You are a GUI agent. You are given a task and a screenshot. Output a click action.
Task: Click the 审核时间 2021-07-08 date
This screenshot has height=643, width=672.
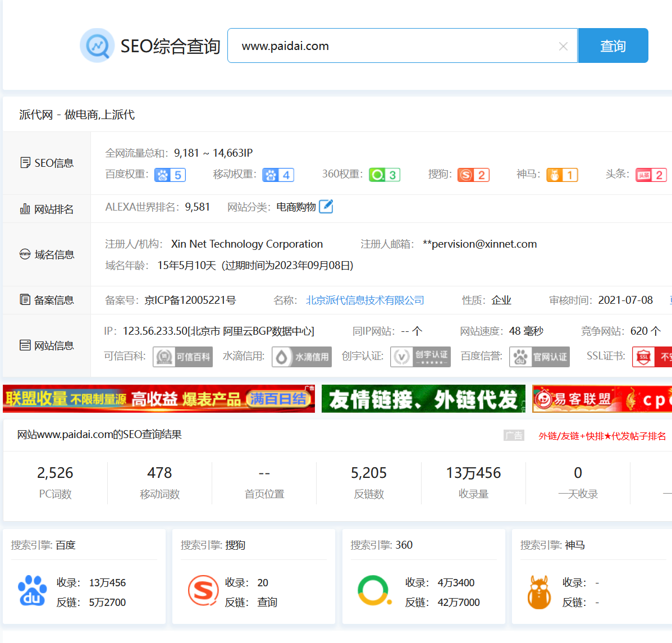click(625, 300)
